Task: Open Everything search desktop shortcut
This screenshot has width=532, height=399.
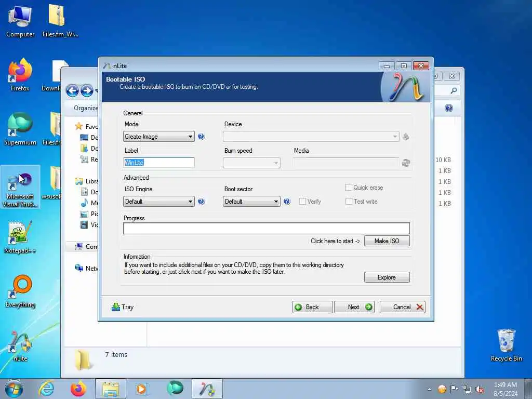Action: click(x=20, y=291)
